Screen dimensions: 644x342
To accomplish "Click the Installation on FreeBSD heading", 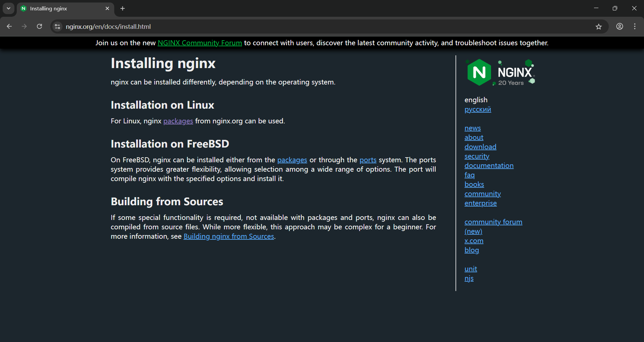I will (170, 144).
